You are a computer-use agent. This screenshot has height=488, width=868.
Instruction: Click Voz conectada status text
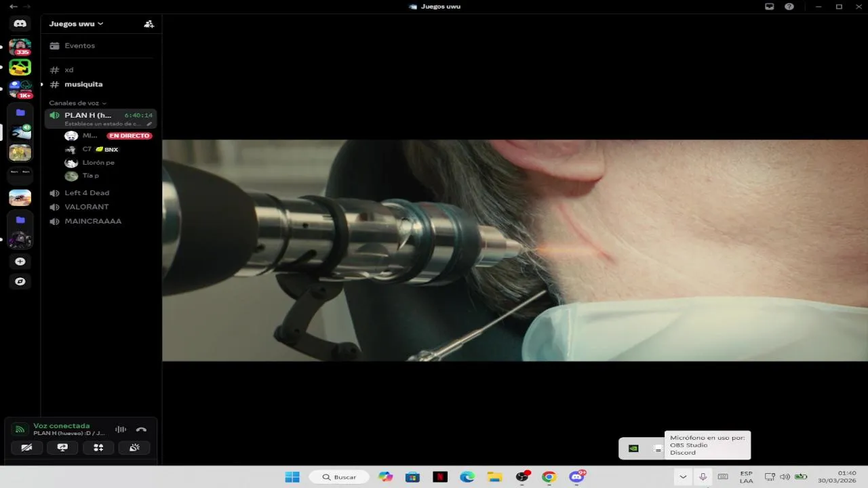tap(62, 426)
